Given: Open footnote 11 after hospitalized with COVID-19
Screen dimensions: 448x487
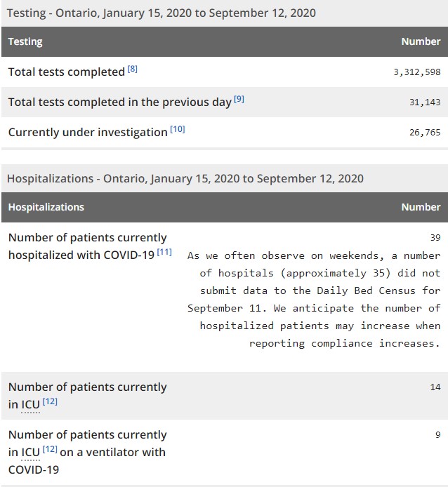Looking at the screenshot, I should coord(164,252).
